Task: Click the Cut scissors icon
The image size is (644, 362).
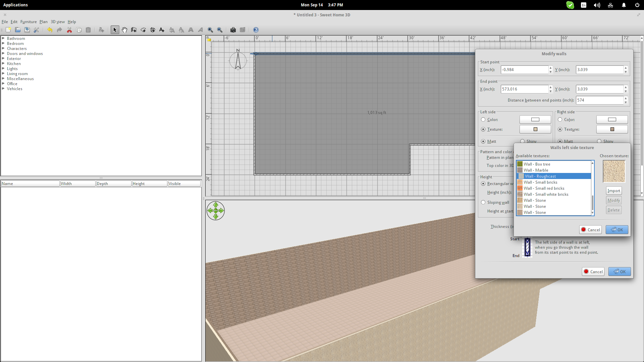Action: pos(69,30)
